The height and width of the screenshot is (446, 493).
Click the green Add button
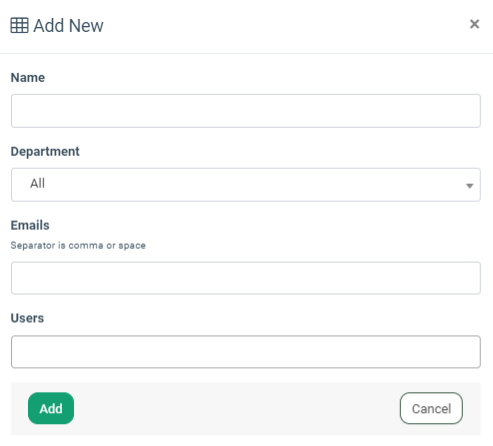pos(51,408)
